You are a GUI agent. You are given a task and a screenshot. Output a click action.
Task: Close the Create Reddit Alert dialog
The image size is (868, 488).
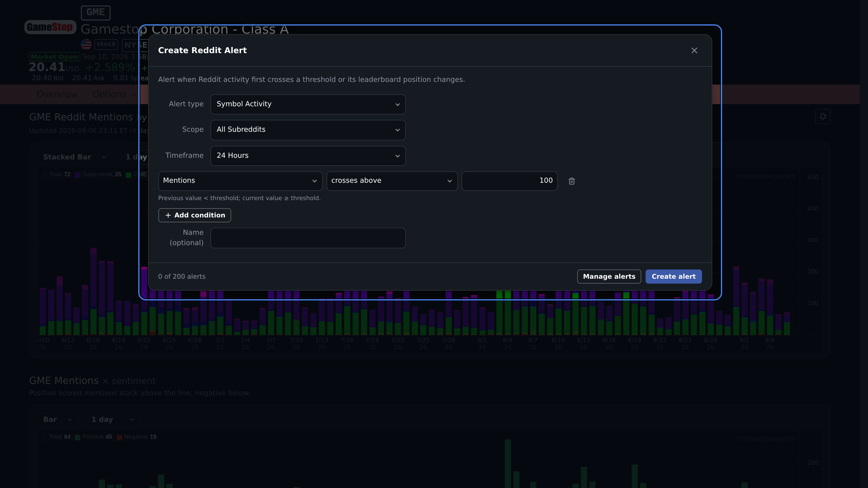[x=694, y=50]
